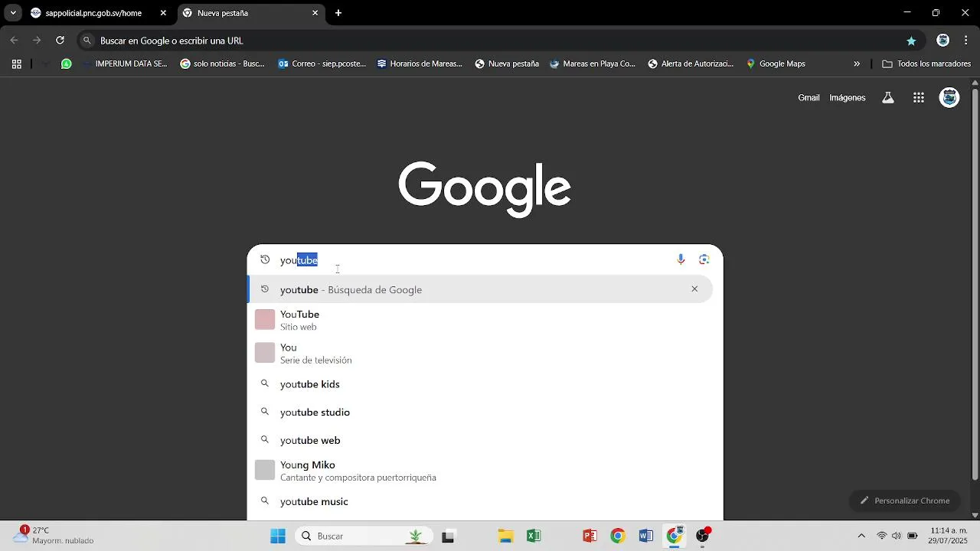Image resolution: width=980 pixels, height=551 pixels.
Task: Click the YouTube suggestion thumbnail
Action: [265, 320]
